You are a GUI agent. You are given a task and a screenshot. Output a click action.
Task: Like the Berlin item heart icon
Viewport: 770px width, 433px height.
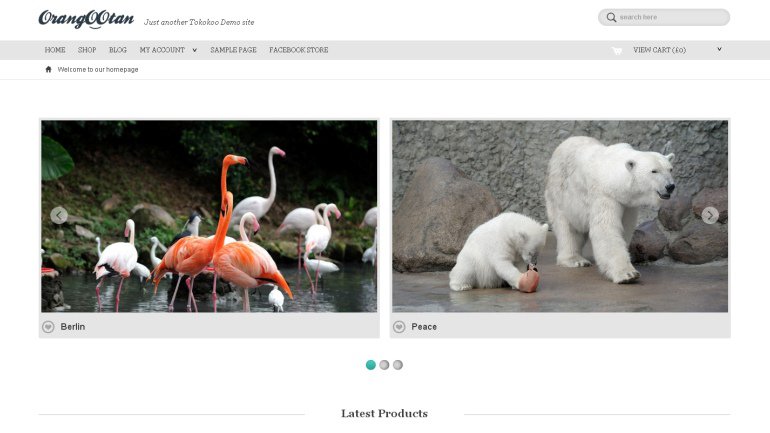(48, 326)
